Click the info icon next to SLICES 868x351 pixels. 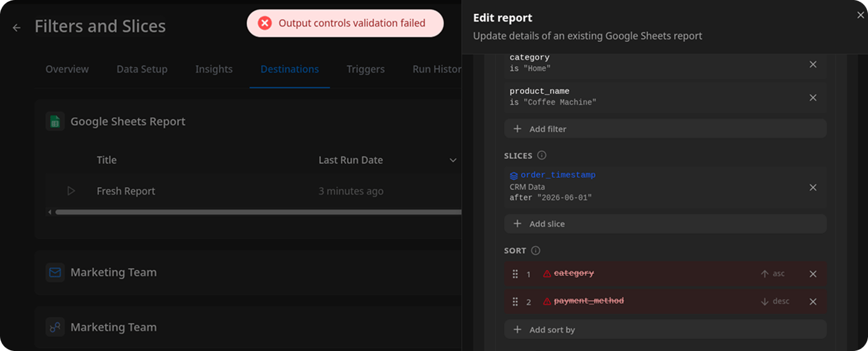coord(541,155)
